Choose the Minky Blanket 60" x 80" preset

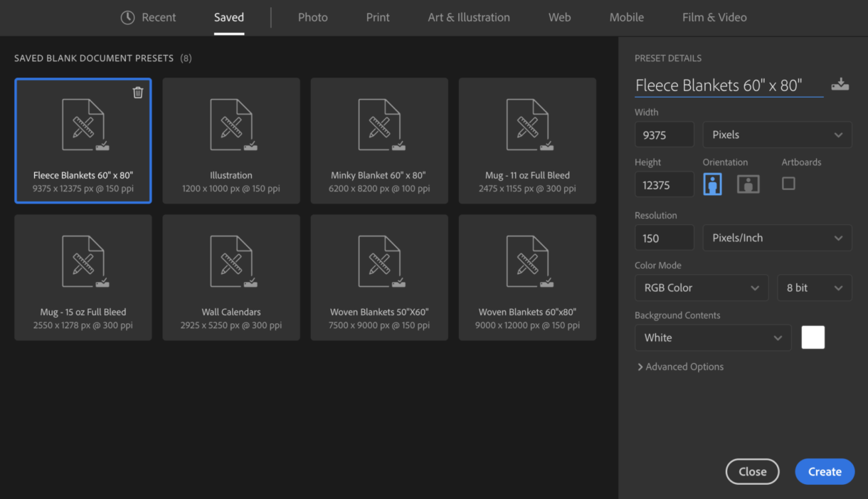[379, 141]
